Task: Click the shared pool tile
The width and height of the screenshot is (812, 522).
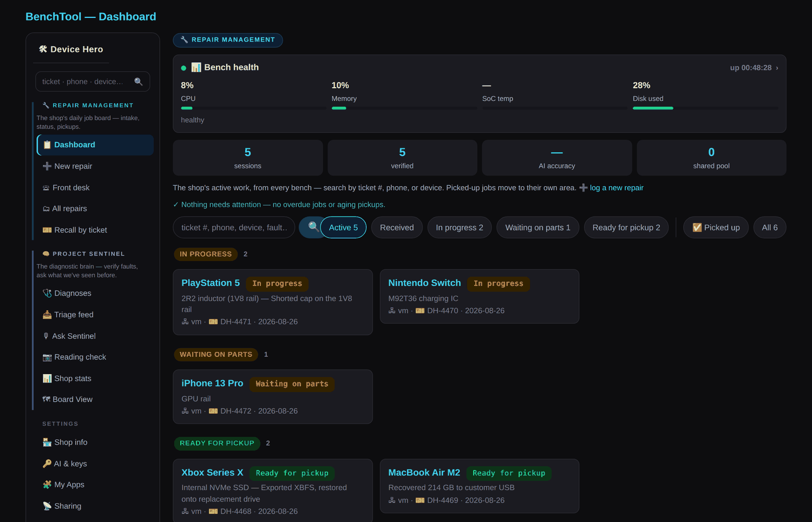Action: pos(711,158)
